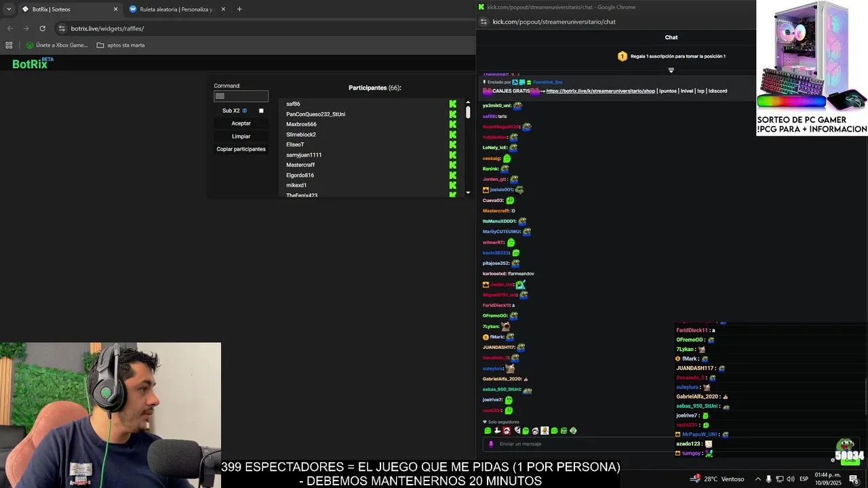Select participant mikexd1 in list
The height and width of the screenshot is (488, 868).
click(296, 185)
